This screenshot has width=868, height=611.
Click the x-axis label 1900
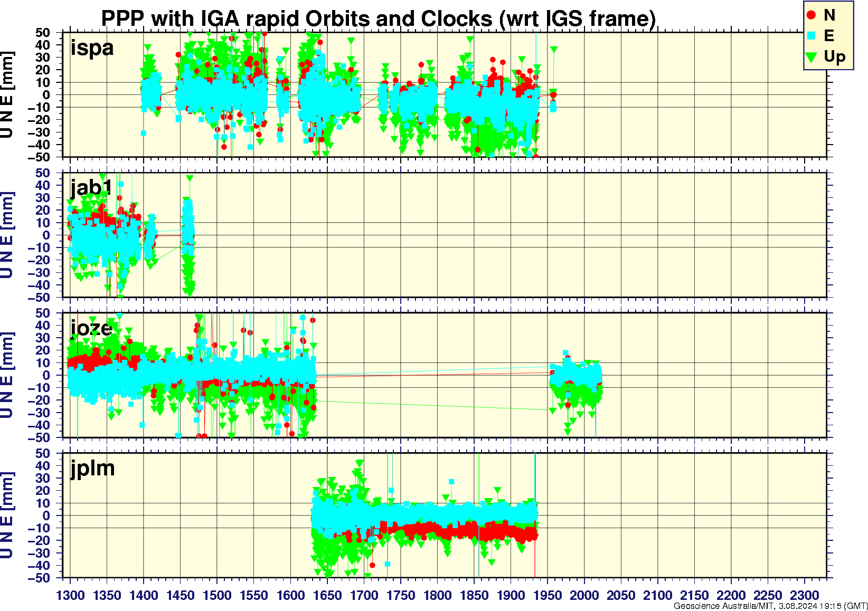tap(511, 595)
